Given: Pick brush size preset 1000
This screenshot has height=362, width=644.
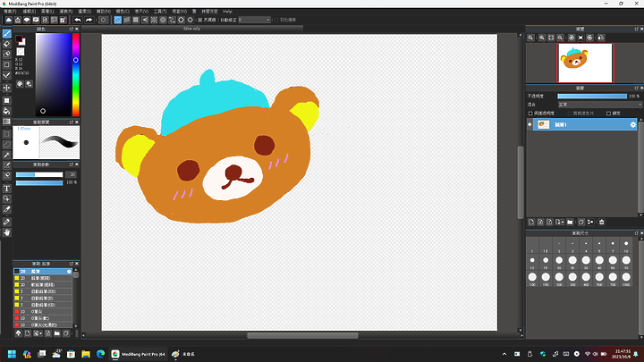Looking at the screenshot, I should [x=626, y=279].
